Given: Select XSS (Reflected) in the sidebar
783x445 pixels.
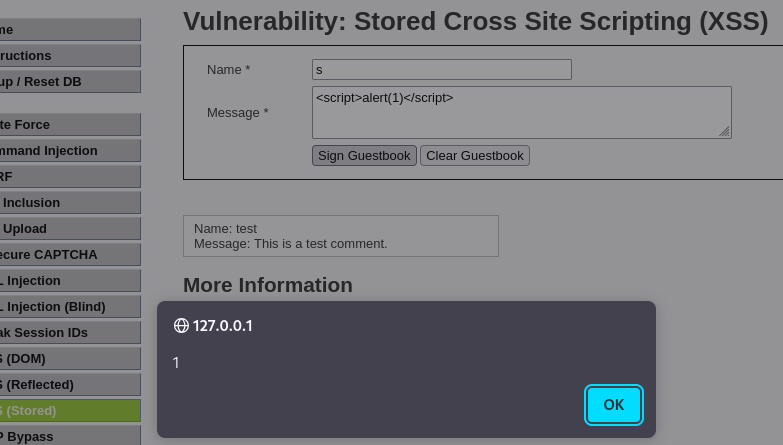Looking at the screenshot, I should [60, 384].
